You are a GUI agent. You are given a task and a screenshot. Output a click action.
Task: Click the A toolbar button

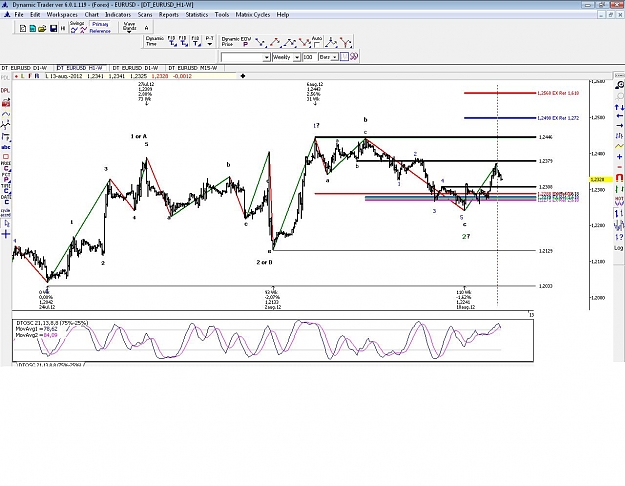[146, 28]
